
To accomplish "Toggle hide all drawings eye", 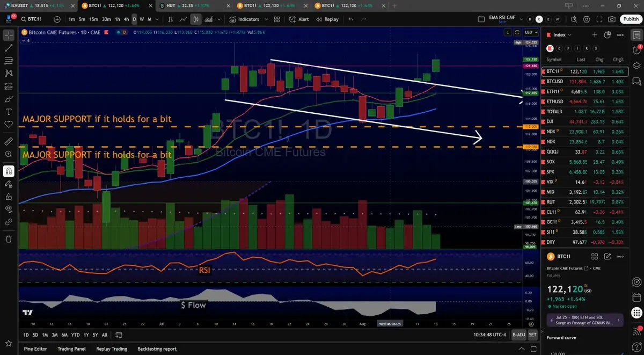I will (9, 208).
